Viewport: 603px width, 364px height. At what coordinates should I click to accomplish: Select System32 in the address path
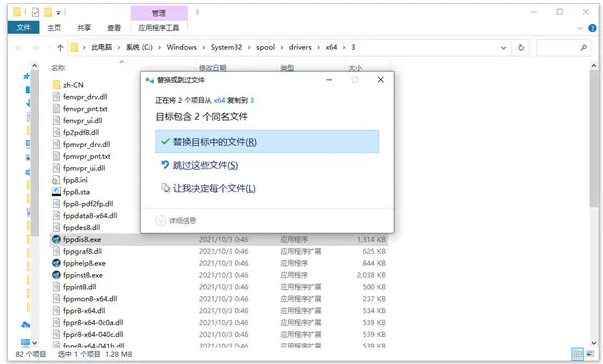point(226,47)
